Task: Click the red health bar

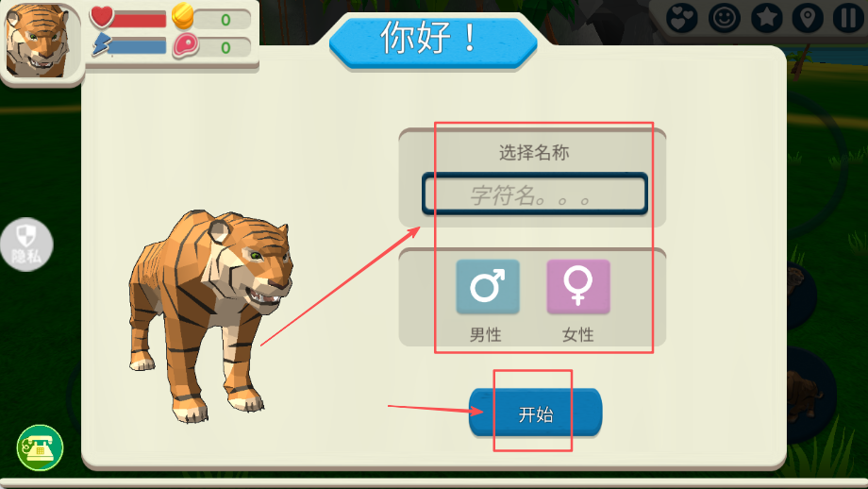Action: pos(139,20)
